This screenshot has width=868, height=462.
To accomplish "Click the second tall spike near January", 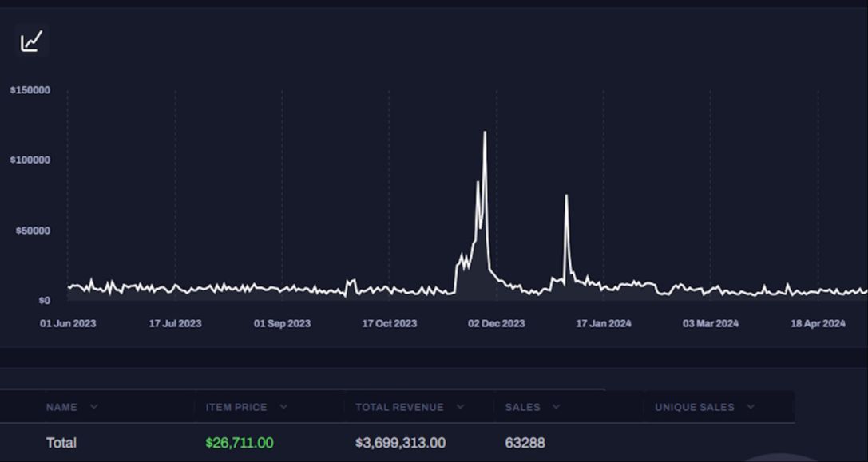I will coord(565,195).
